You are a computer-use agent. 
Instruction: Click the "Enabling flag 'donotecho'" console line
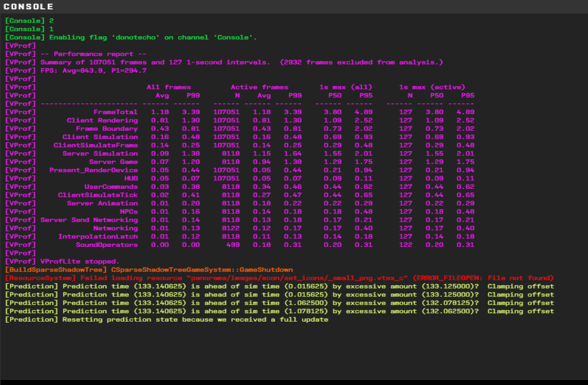pos(131,37)
